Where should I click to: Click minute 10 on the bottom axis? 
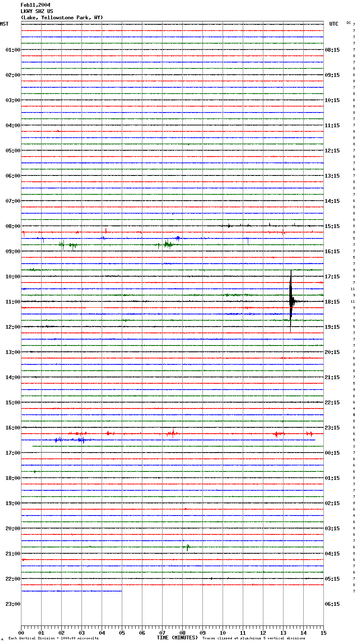223,633
